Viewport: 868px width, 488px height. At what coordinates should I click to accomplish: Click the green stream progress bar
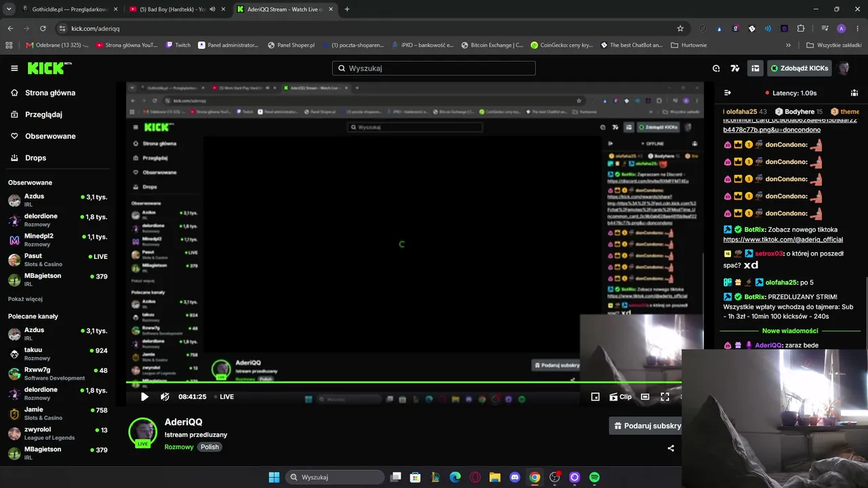(x=404, y=383)
